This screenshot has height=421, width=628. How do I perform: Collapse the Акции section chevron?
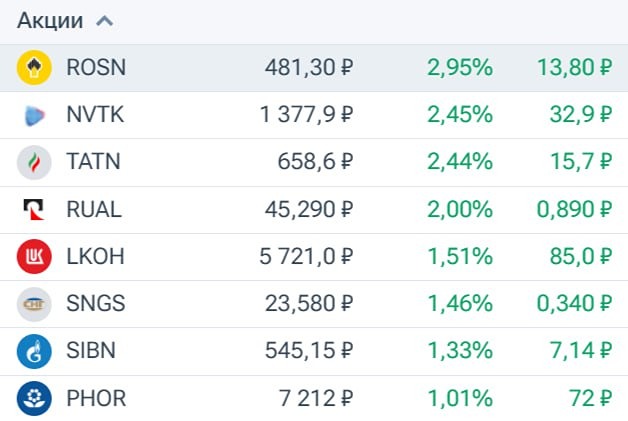[x=104, y=21]
